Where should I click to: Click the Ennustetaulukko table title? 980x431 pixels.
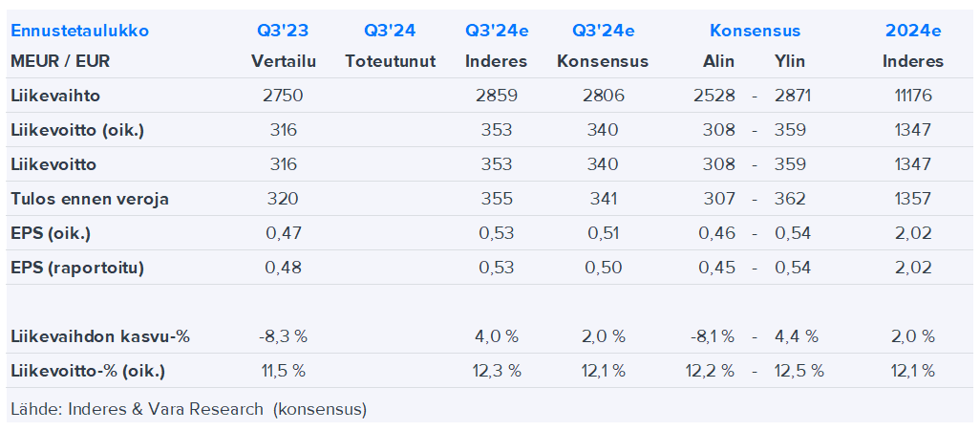[79, 31]
